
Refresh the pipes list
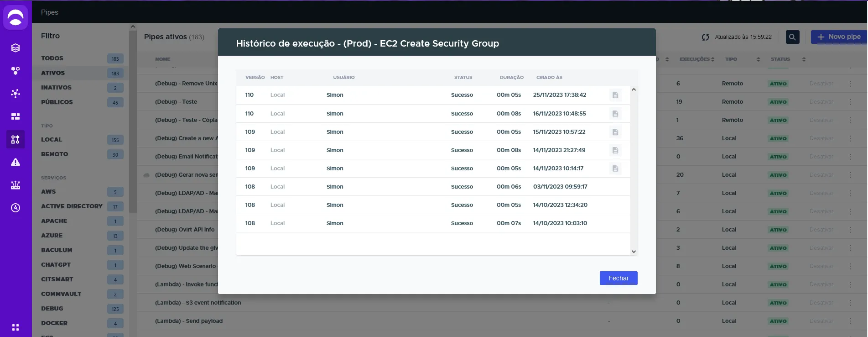click(x=706, y=37)
